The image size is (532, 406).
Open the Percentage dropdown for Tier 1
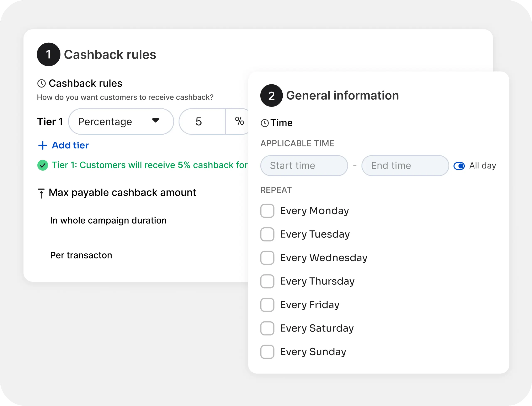click(121, 121)
